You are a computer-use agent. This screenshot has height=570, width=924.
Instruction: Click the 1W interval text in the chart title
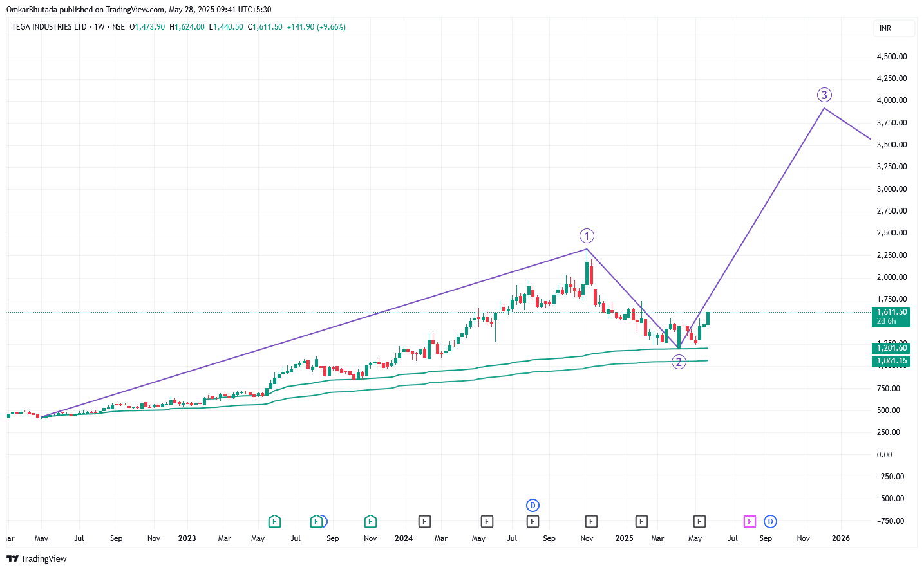tap(99, 27)
